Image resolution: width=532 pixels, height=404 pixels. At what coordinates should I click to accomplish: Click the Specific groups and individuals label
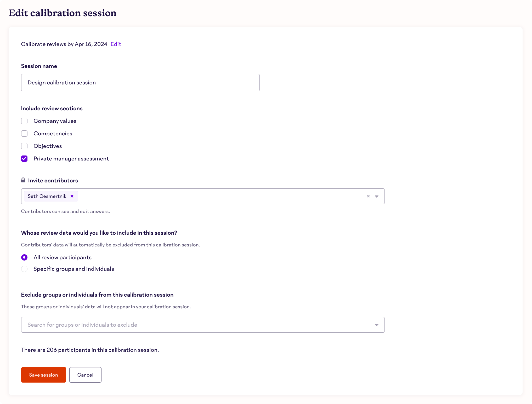click(74, 269)
